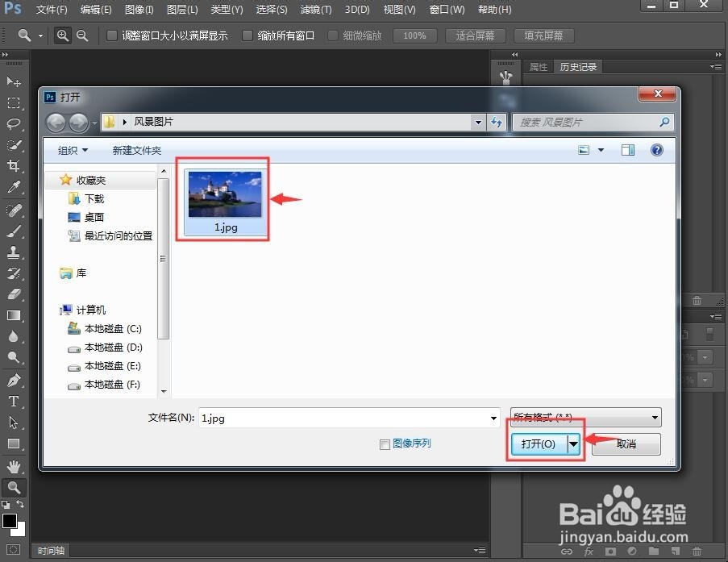Select the Path Selection tool
This screenshot has width=728, height=562.
[x=14, y=423]
